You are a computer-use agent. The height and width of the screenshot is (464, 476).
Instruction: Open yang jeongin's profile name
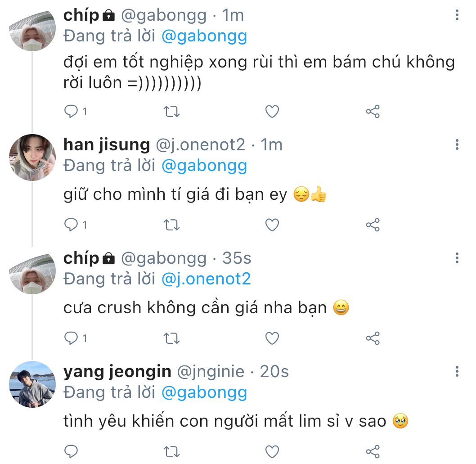[117, 371]
